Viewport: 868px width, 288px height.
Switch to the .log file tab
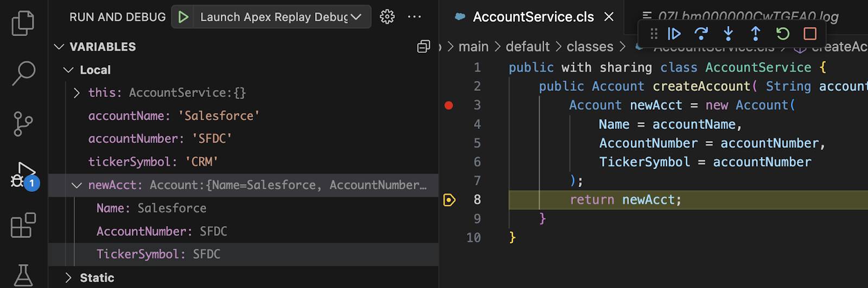(748, 17)
